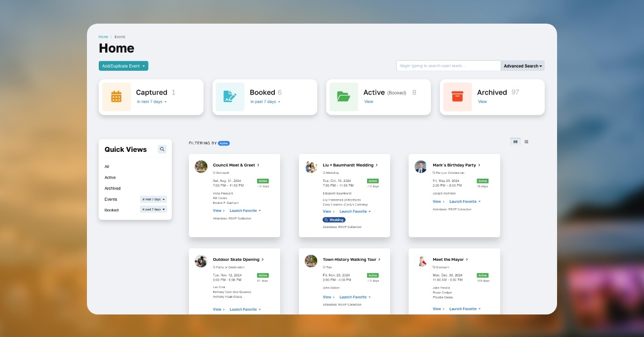This screenshot has height=337, width=644.
Task: Expand Launch Favorite on Meet the Mayor
Action: 465,309
